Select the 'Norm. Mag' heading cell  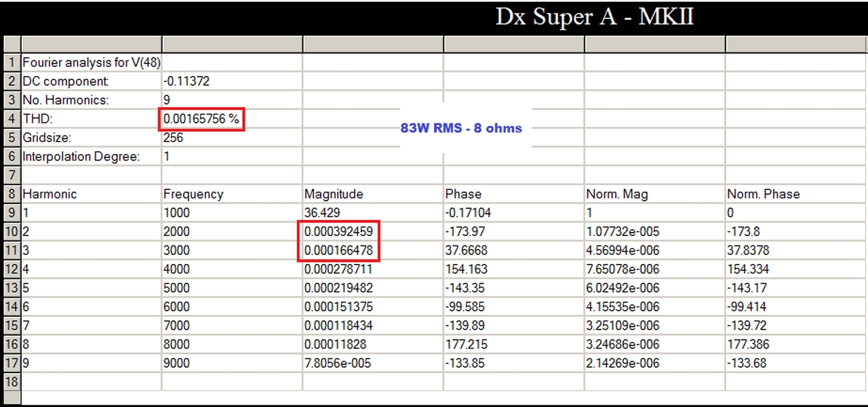coord(654,194)
